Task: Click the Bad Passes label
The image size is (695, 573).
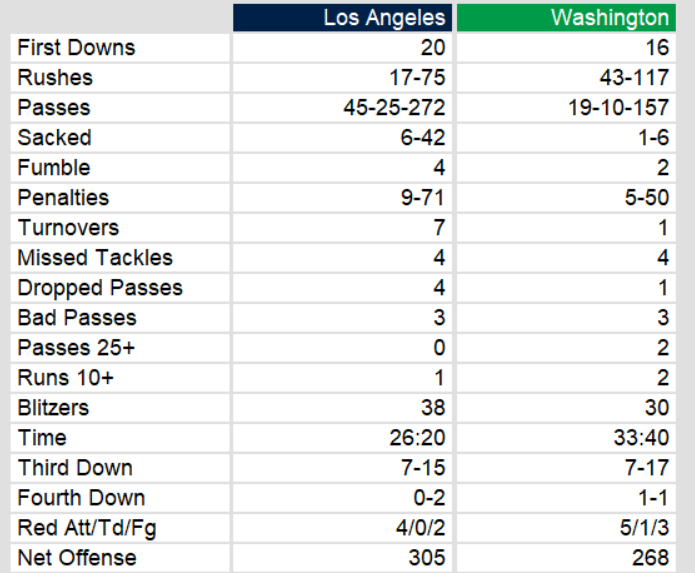Action: tap(77, 318)
